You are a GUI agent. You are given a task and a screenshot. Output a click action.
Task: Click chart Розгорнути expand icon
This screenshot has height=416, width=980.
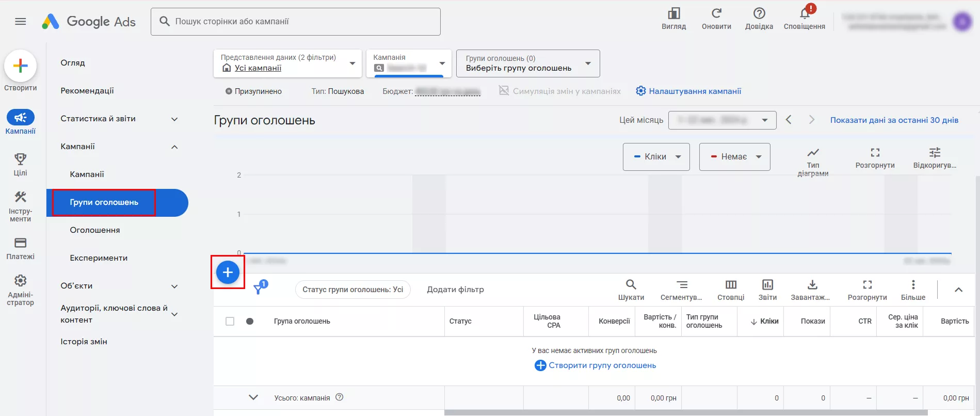click(x=875, y=153)
